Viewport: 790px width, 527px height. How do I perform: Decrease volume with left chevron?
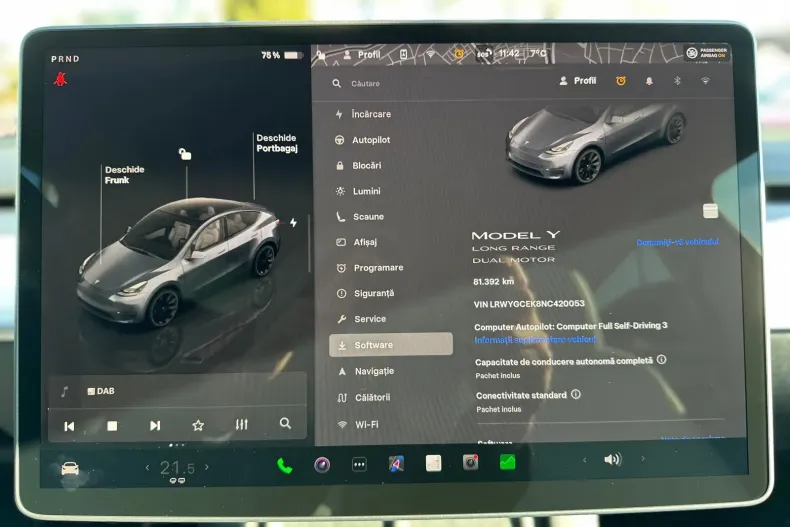click(584, 459)
